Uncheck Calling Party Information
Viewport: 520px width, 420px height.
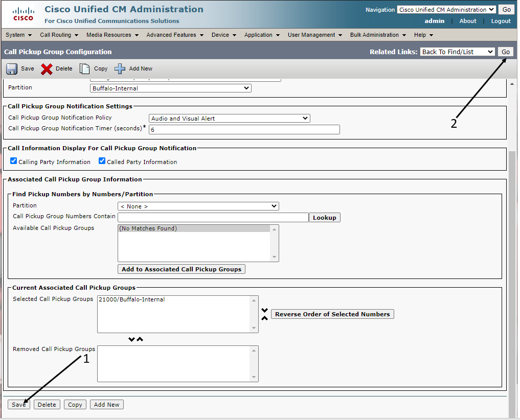(14, 161)
